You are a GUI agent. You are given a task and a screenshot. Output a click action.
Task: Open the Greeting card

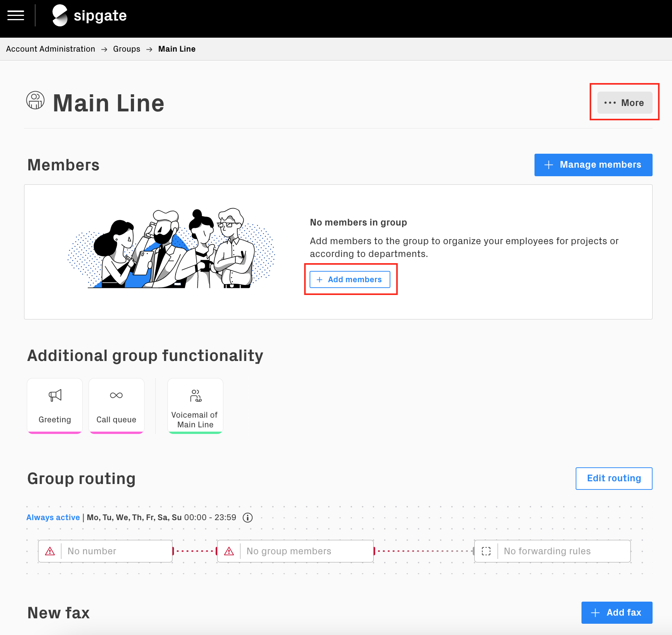click(x=55, y=406)
